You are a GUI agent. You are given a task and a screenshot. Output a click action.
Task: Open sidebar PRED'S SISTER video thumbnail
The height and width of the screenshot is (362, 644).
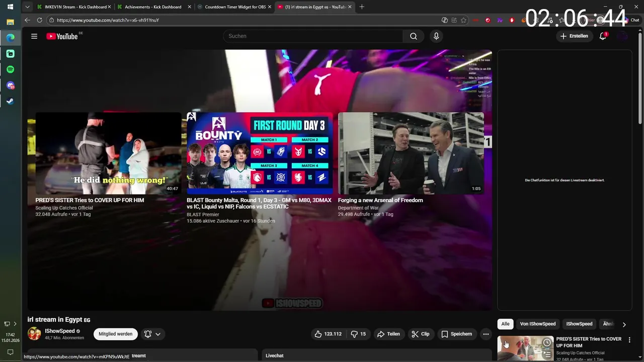(x=525, y=349)
